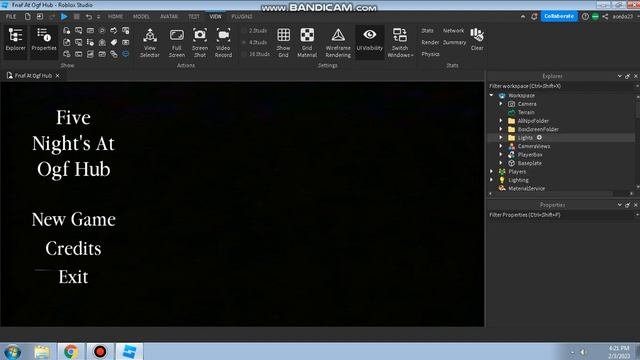
Task: Take a Screen Shot with camera icon
Action: click(200, 42)
